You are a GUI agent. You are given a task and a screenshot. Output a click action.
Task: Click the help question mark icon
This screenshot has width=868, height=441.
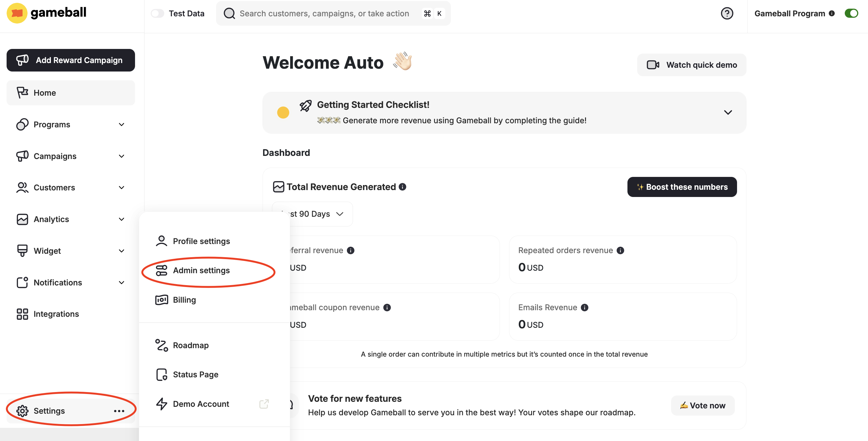pos(726,13)
